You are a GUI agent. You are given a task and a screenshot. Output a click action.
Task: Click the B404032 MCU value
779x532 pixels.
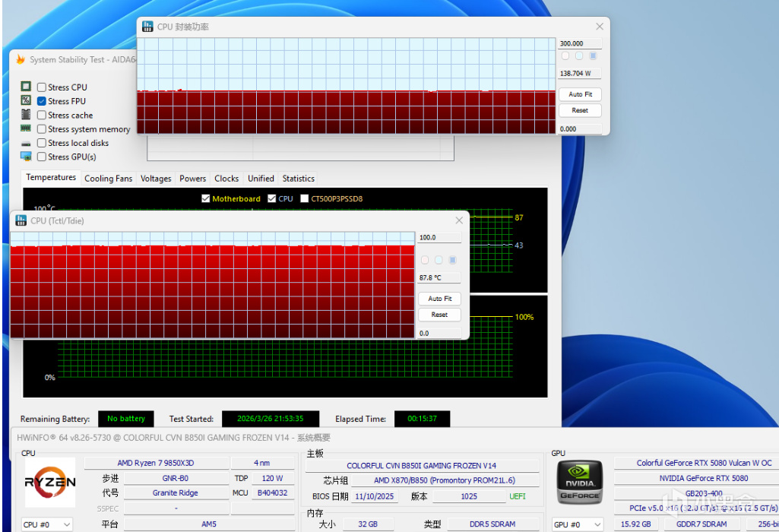272,493
